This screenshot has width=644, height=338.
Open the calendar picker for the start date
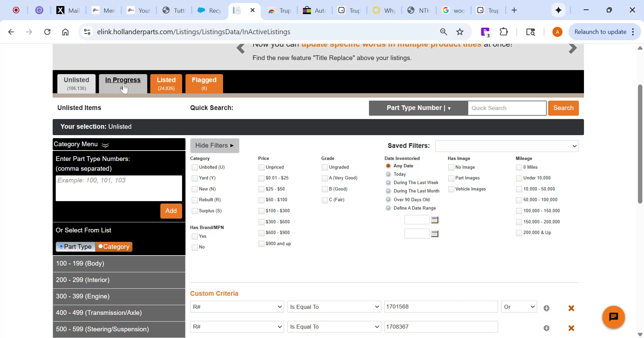tap(435, 220)
